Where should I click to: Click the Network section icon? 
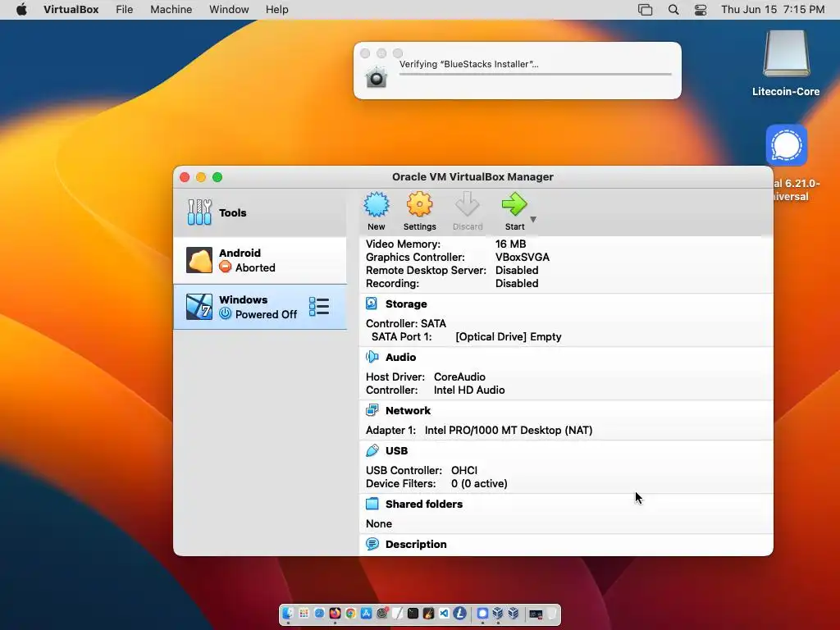(x=372, y=410)
